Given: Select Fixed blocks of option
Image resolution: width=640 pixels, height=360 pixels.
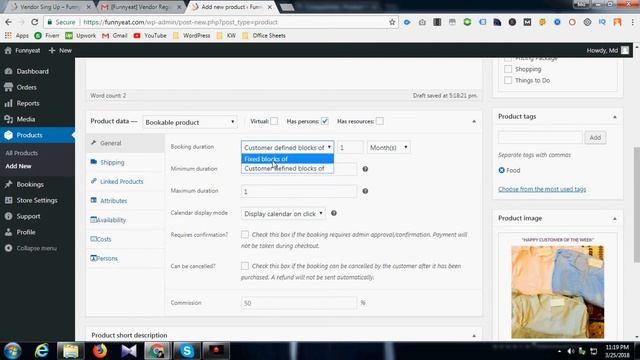Looking at the screenshot, I should 287,159.
